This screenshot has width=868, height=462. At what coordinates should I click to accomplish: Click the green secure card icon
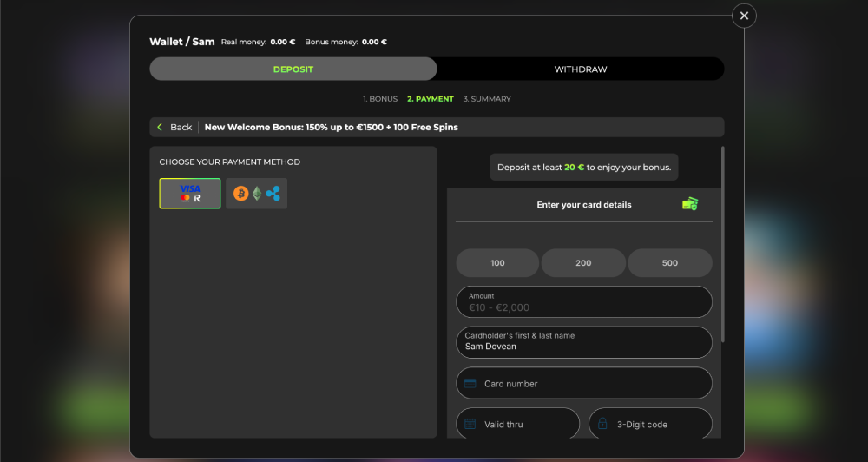click(x=690, y=204)
